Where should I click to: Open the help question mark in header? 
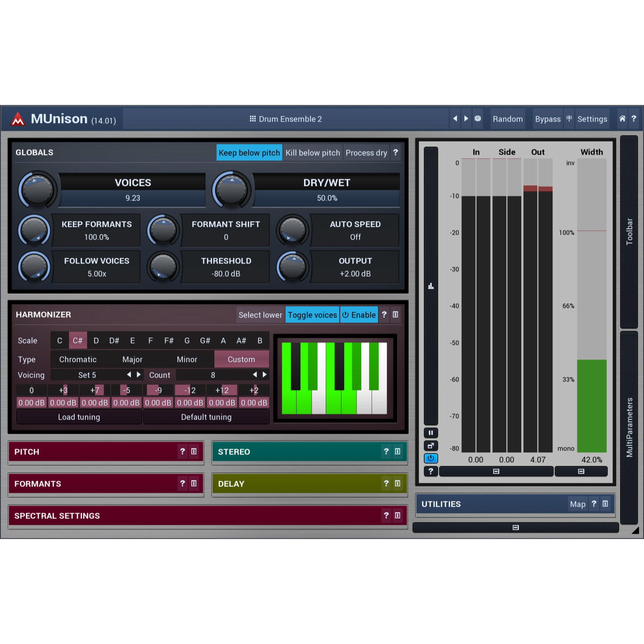click(x=634, y=119)
